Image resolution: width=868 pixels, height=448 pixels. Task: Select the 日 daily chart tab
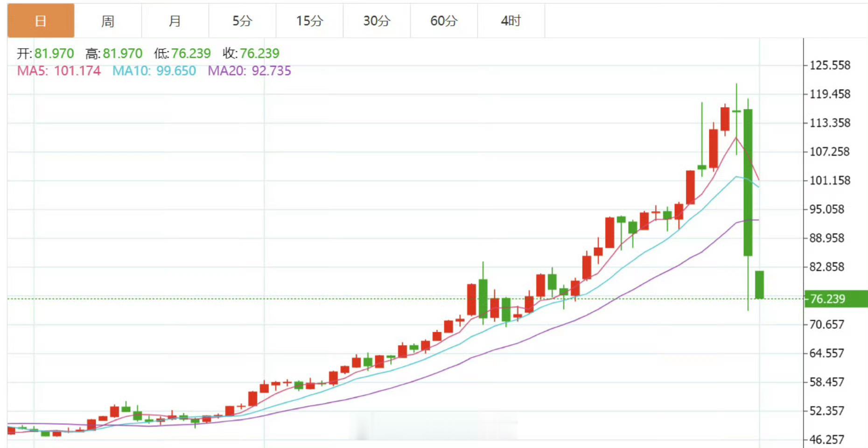[x=41, y=21]
